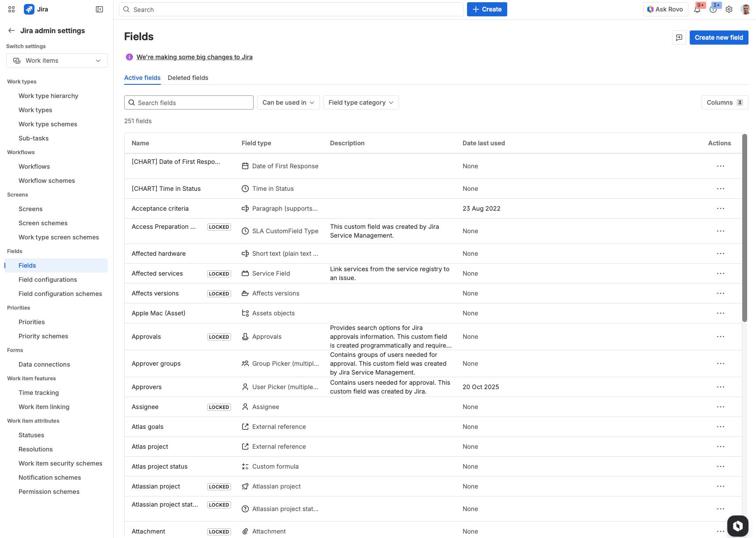The image size is (756, 538).
Task: Click the Search fields input box
Action: (189, 102)
